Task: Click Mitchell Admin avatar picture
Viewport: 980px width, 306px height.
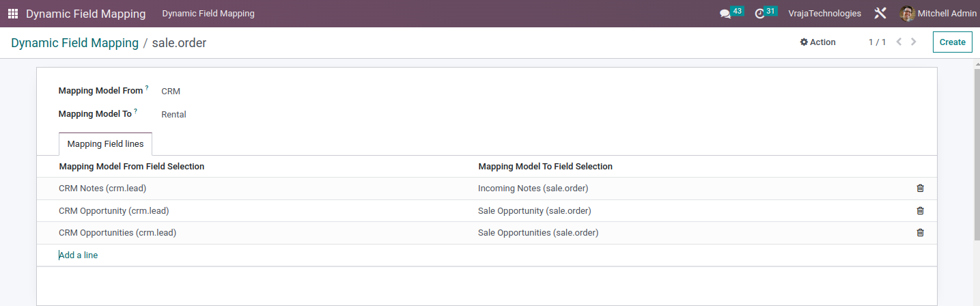Action: (x=907, y=14)
